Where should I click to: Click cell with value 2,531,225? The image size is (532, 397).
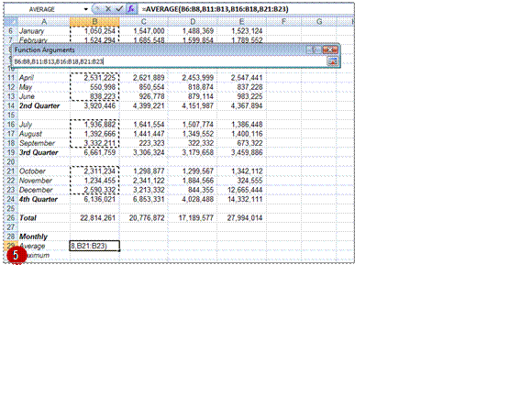click(x=94, y=78)
